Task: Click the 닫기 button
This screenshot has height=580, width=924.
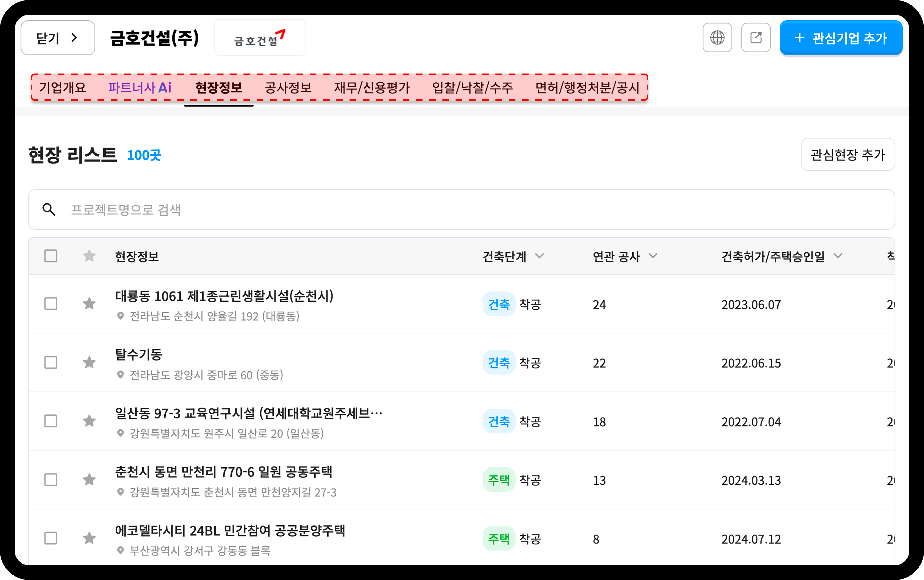Action: [58, 37]
